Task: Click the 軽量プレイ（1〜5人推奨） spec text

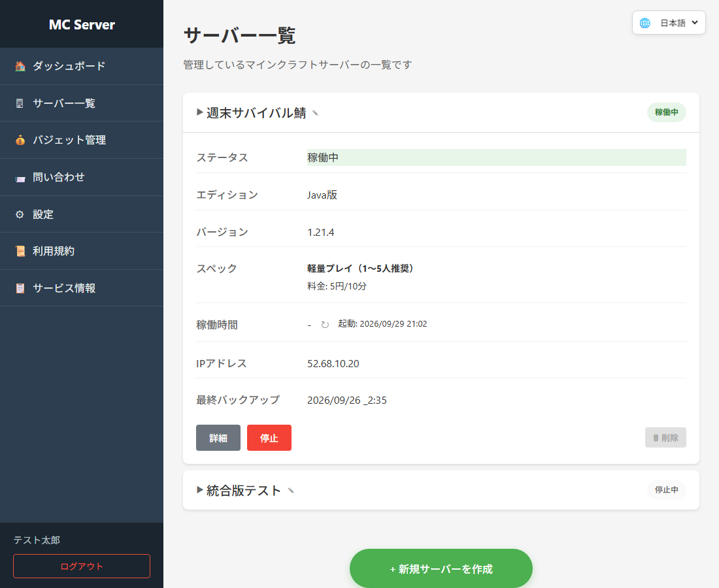Action: coord(360,269)
